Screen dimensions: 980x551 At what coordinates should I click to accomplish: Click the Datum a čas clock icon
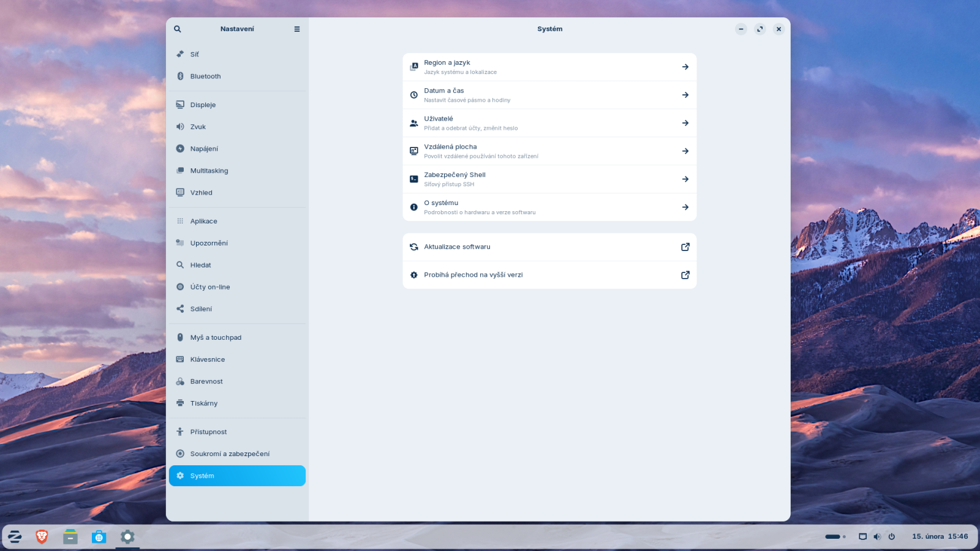point(414,95)
